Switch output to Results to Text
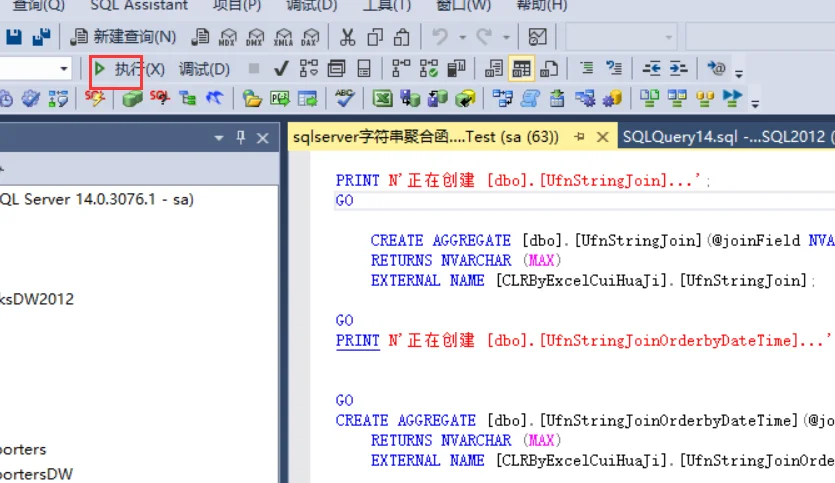 (x=494, y=68)
